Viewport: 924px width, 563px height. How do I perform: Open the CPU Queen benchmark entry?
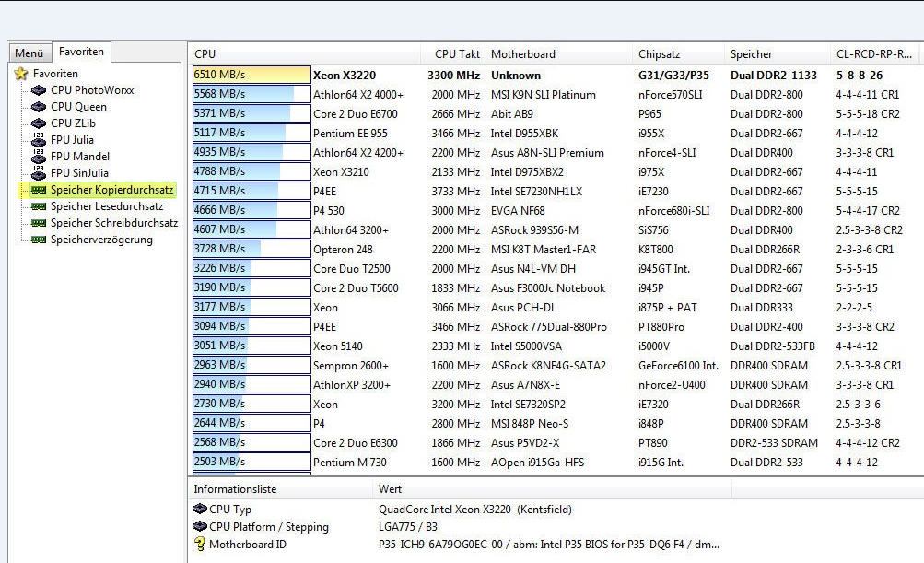click(x=78, y=107)
